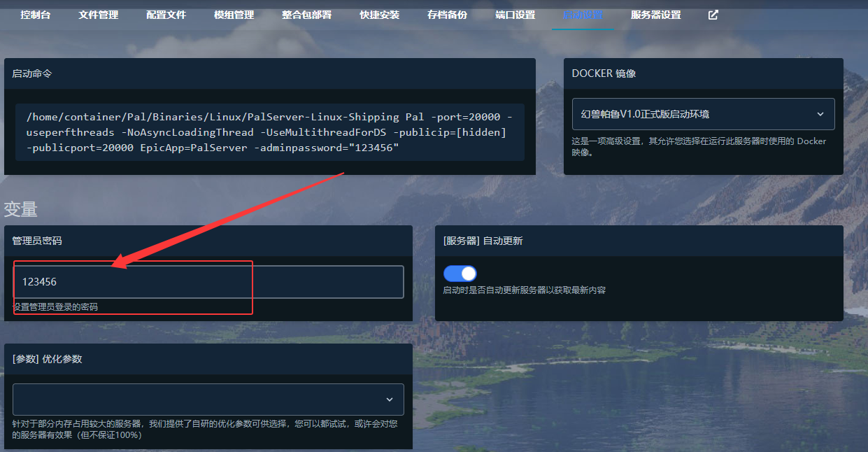Click the 启动命令 command text box
Image resolution: width=868 pixels, height=452 pixels.
click(270, 132)
